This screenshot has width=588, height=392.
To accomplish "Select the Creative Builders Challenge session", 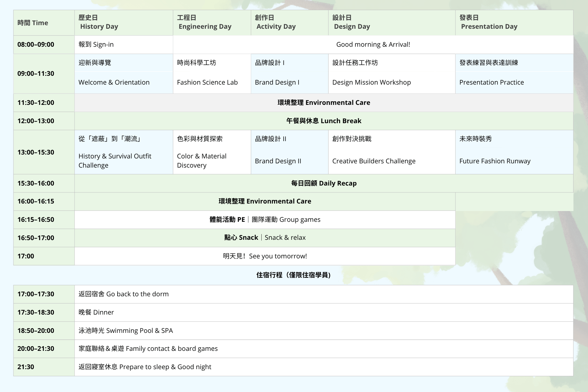I will pos(391,152).
